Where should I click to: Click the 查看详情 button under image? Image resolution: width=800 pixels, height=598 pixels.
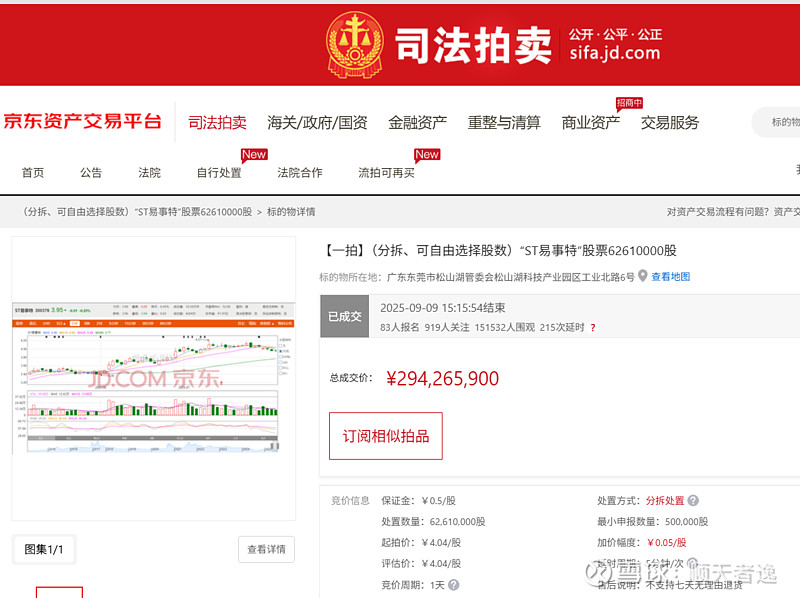pyautogui.click(x=266, y=549)
